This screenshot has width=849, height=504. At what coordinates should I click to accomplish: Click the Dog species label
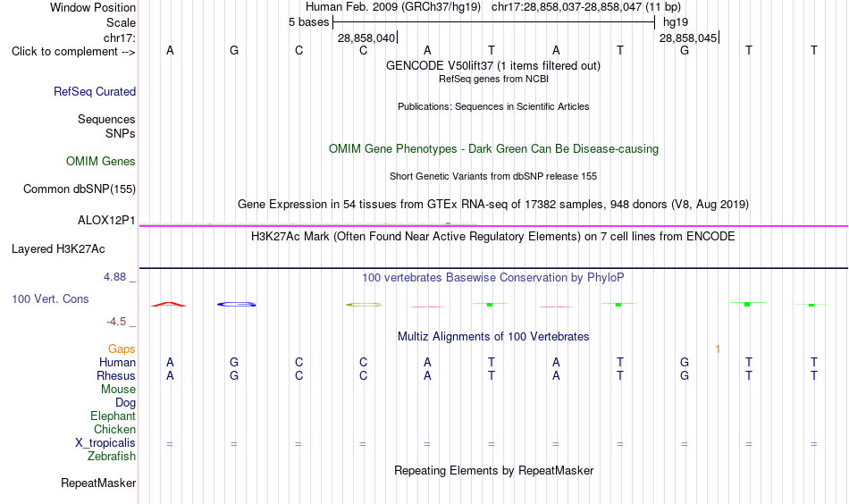point(126,403)
